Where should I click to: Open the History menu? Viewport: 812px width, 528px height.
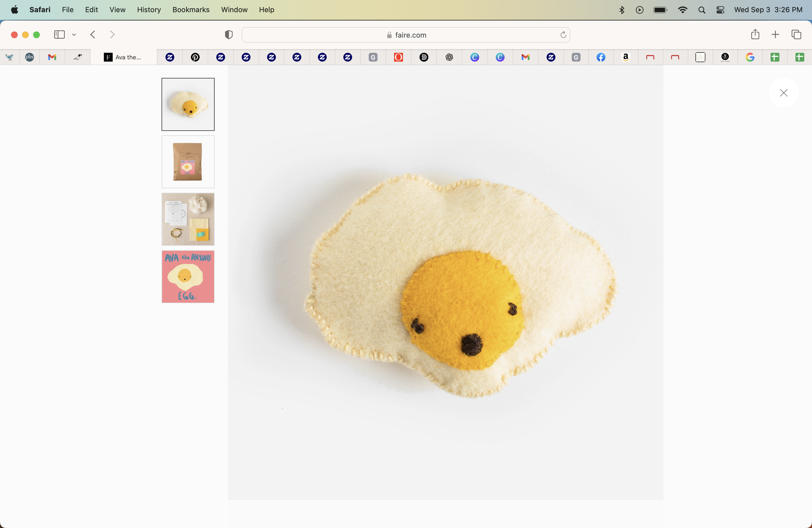tap(149, 10)
